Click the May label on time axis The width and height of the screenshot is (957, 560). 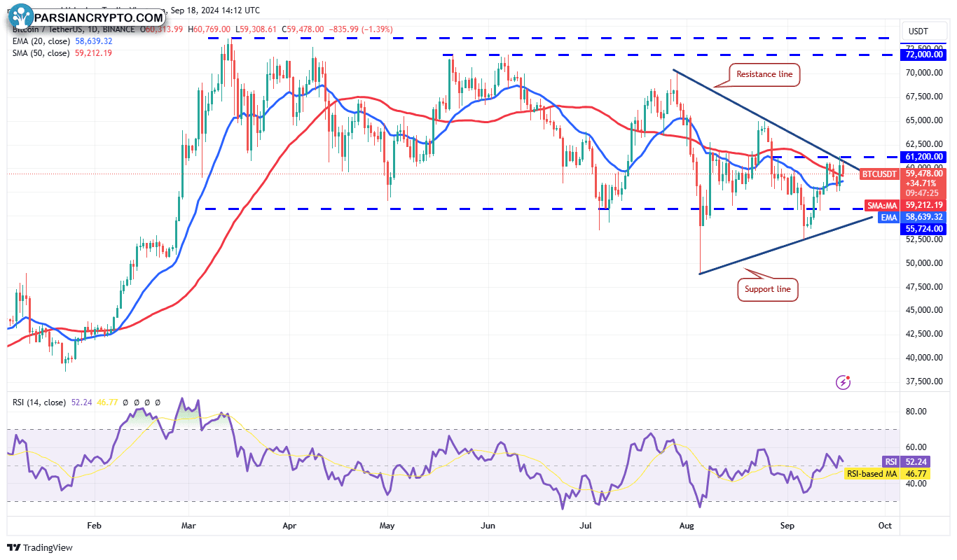(387, 524)
